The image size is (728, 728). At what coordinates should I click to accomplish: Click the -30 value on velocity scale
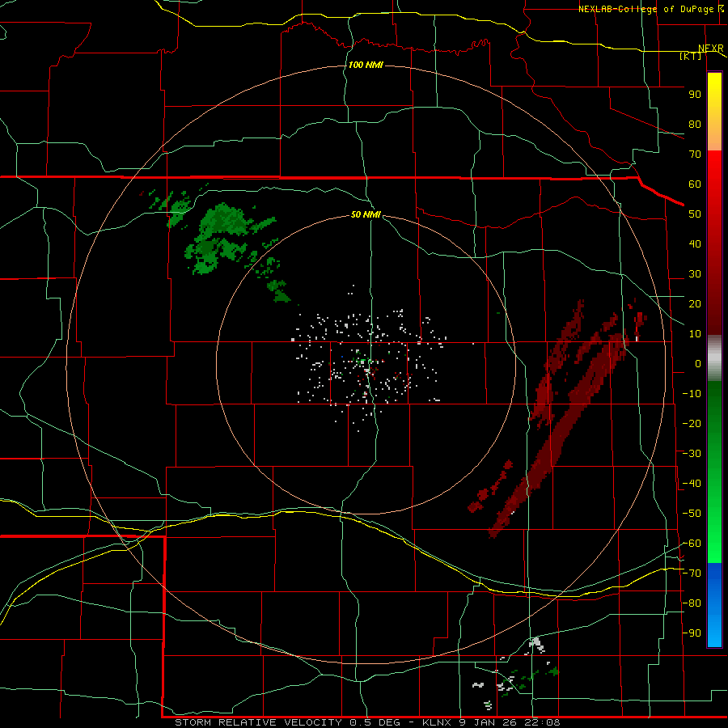692,454
